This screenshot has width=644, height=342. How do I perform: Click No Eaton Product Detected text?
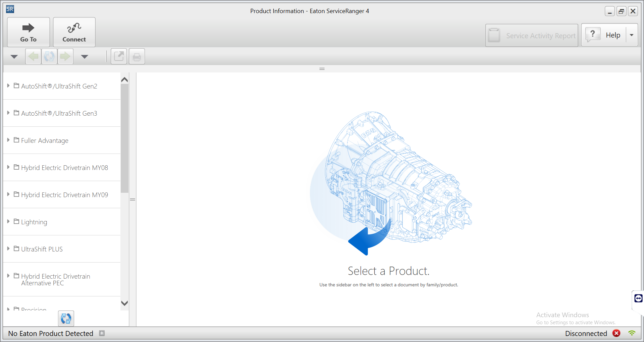[51, 333]
